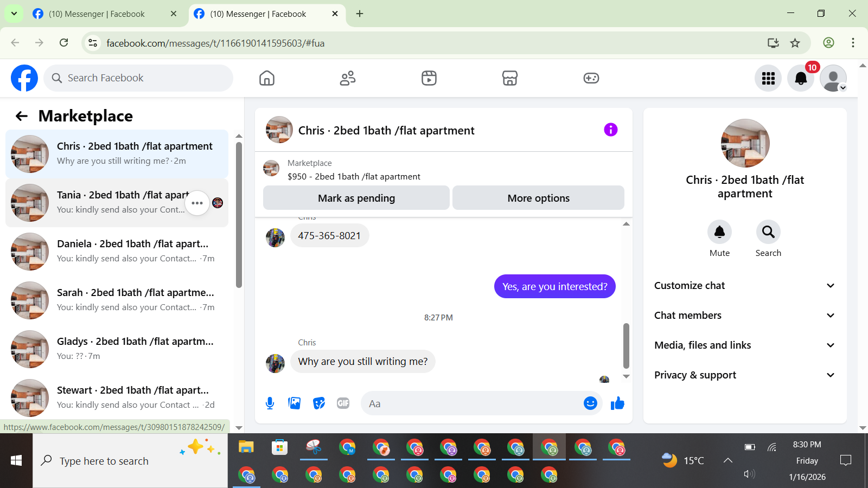Click the address bar URL
This screenshot has width=868, height=488.
(215, 43)
